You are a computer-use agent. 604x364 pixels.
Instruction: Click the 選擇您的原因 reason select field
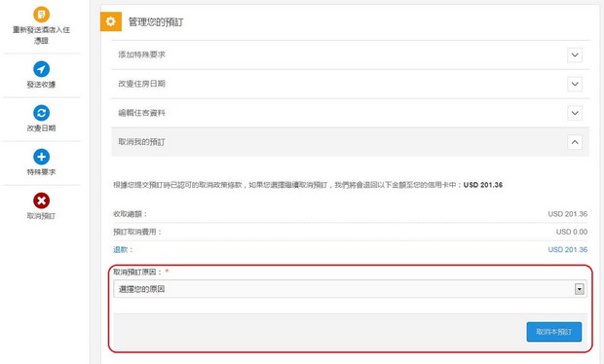point(350,289)
